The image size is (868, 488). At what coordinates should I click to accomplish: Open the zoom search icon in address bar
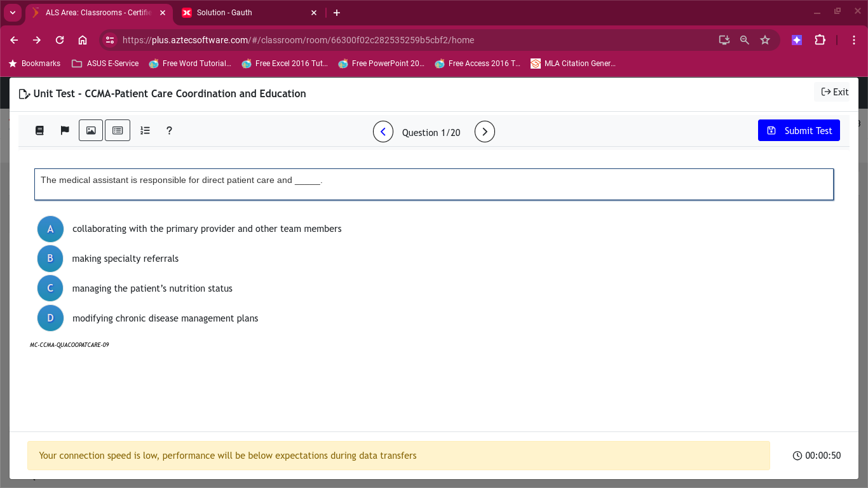coord(744,39)
